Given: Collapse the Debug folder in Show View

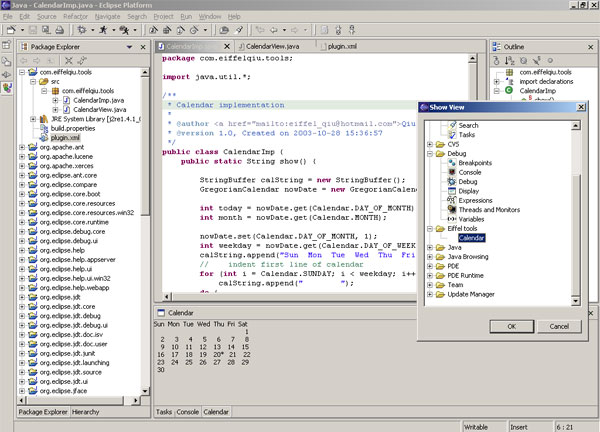Looking at the screenshot, I should pyautogui.click(x=430, y=154).
